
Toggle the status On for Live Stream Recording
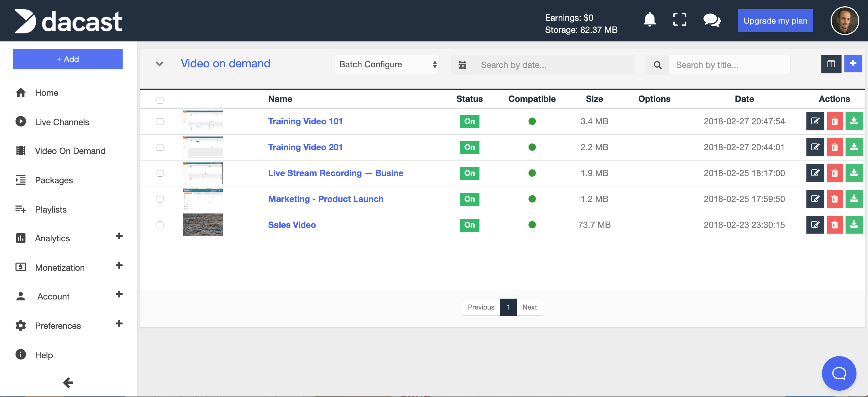(469, 173)
